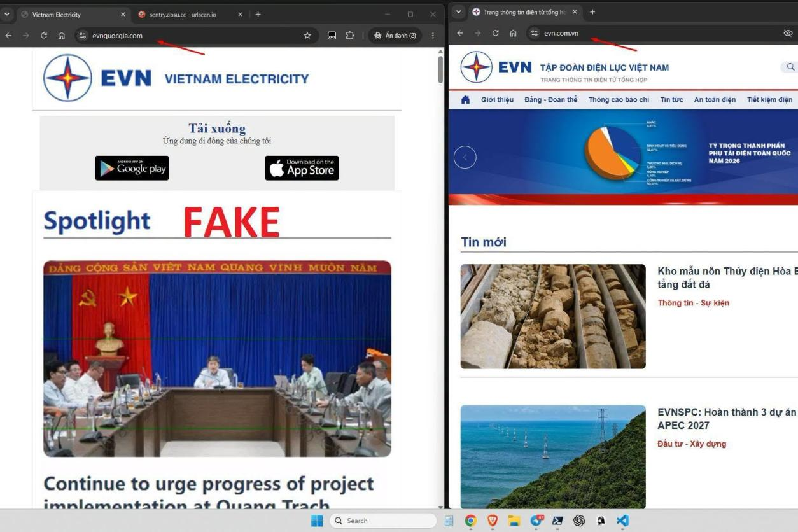This screenshot has height=532, width=798.
Task: Click media control icon left of extensions
Action: coord(332,36)
